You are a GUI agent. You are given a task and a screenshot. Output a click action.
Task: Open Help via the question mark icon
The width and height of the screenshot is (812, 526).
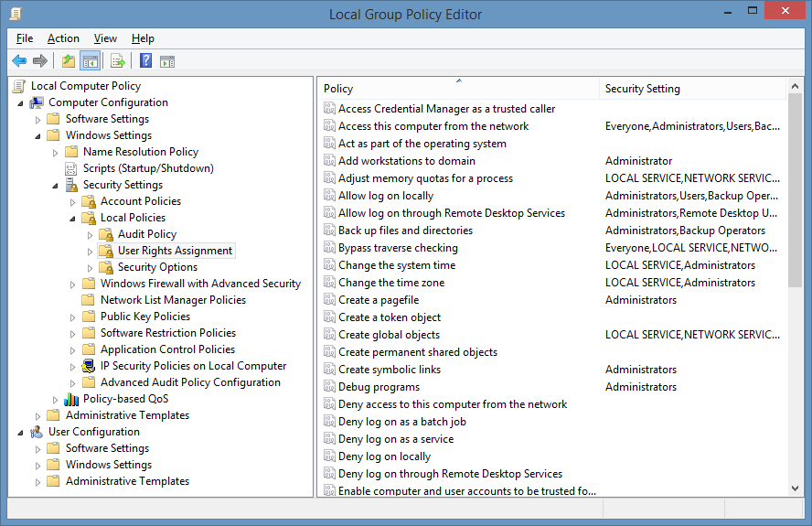point(145,61)
